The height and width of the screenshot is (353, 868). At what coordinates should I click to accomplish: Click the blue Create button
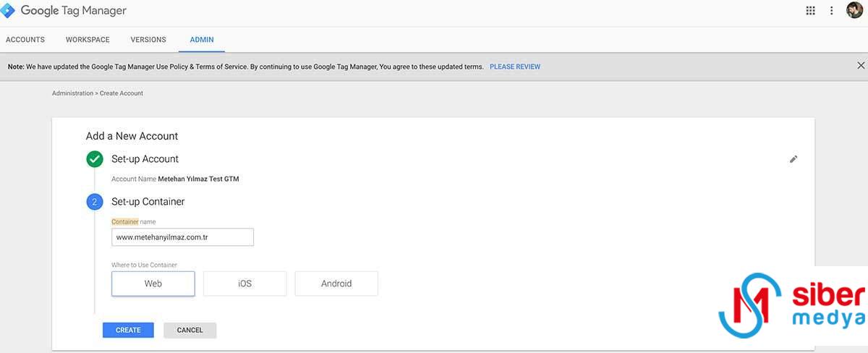coord(128,330)
